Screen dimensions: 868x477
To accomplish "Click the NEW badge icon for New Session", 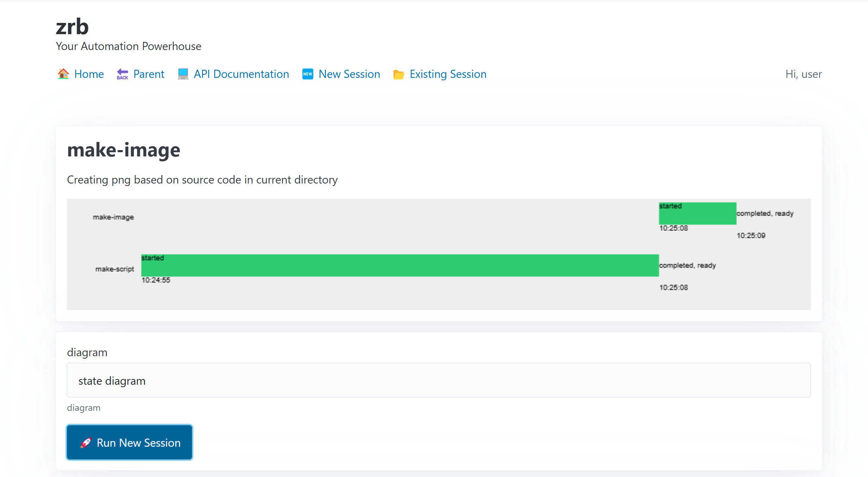I will pos(308,74).
